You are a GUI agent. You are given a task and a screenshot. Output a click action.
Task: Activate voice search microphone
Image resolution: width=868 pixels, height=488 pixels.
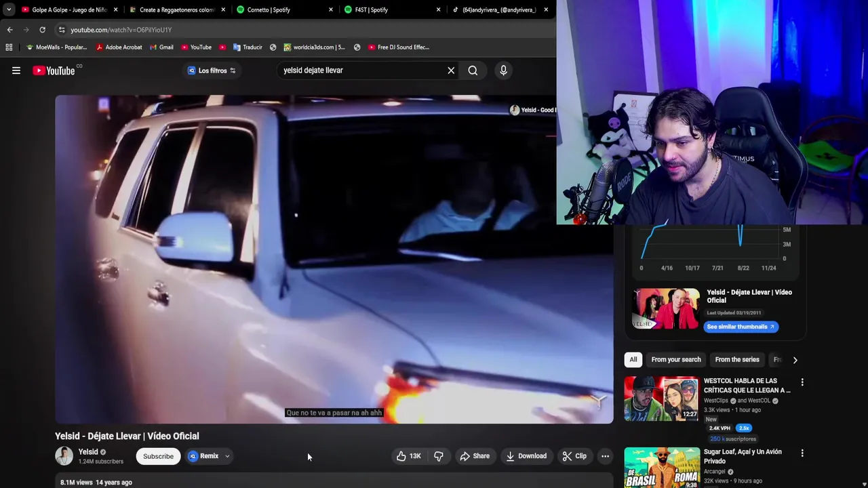(x=503, y=70)
